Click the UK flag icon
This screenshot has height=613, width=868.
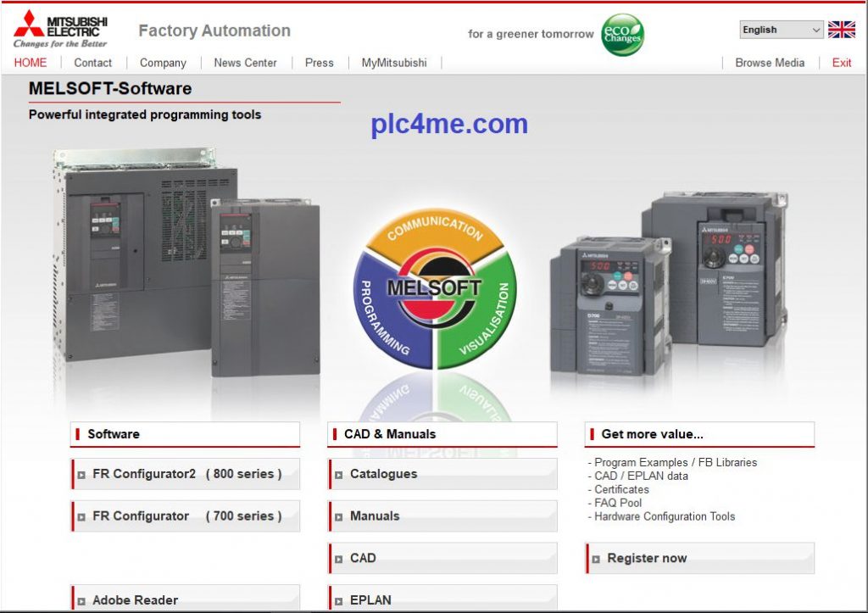coord(841,30)
